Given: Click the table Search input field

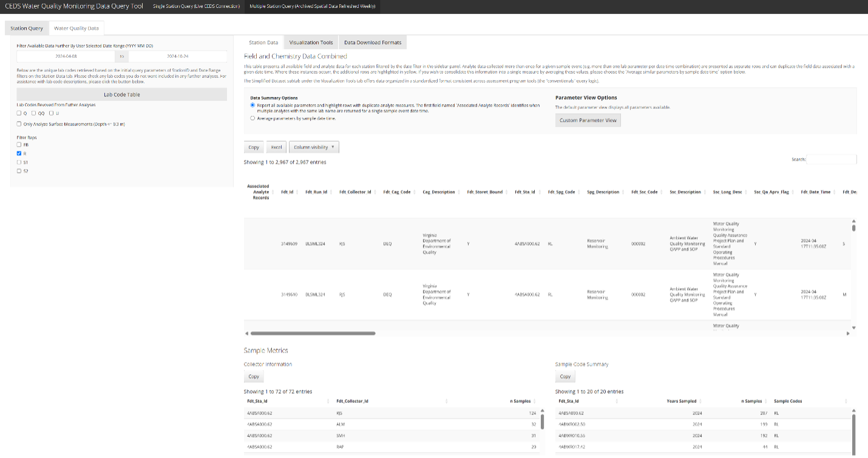Looking at the screenshot, I should (831, 159).
